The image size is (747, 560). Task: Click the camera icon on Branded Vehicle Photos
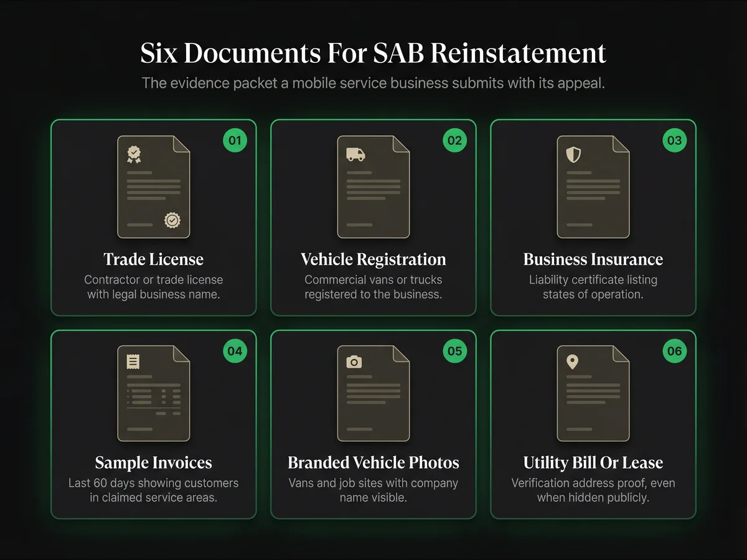(x=354, y=362)
